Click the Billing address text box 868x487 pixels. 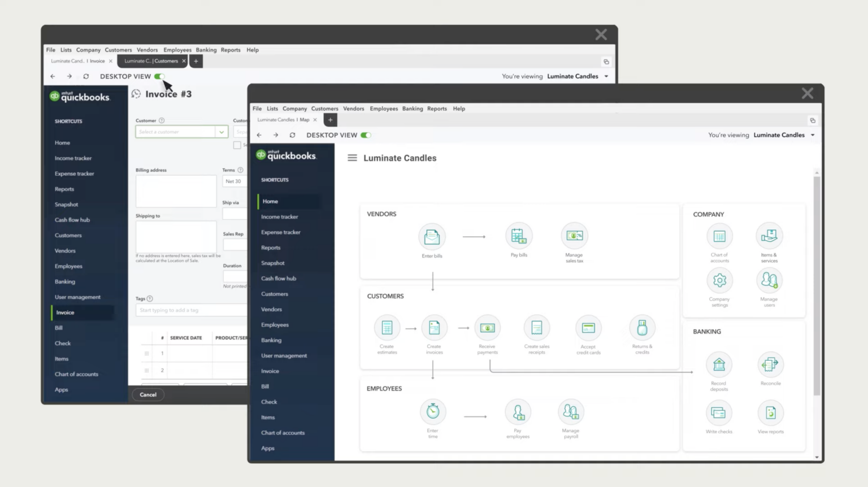click(x=176, y=191)
